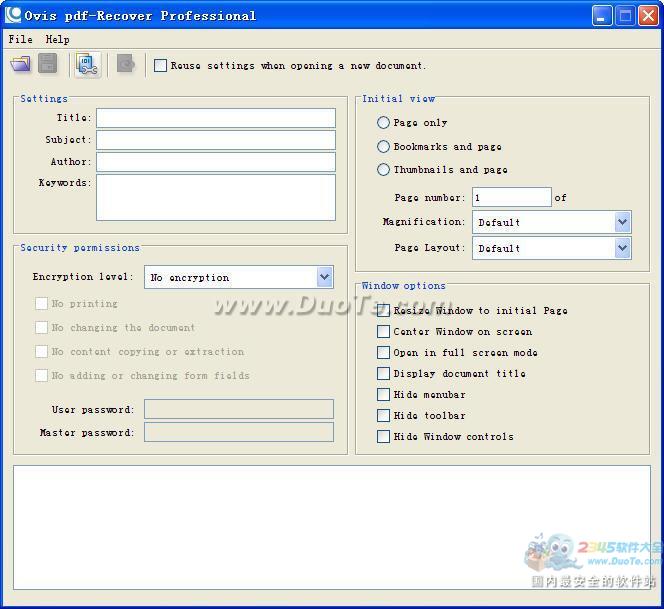Click No changing the document checkbox
664x609 pixels.
41,327
